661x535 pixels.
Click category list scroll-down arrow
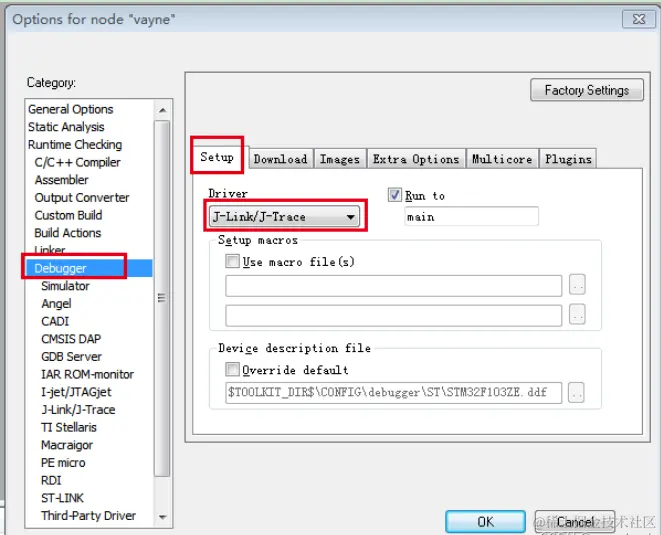162,517
